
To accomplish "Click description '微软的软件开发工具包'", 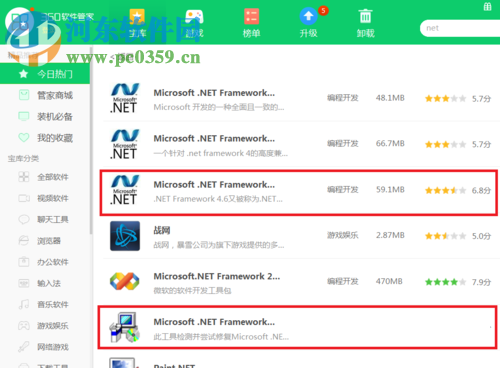I will (192, 291).
